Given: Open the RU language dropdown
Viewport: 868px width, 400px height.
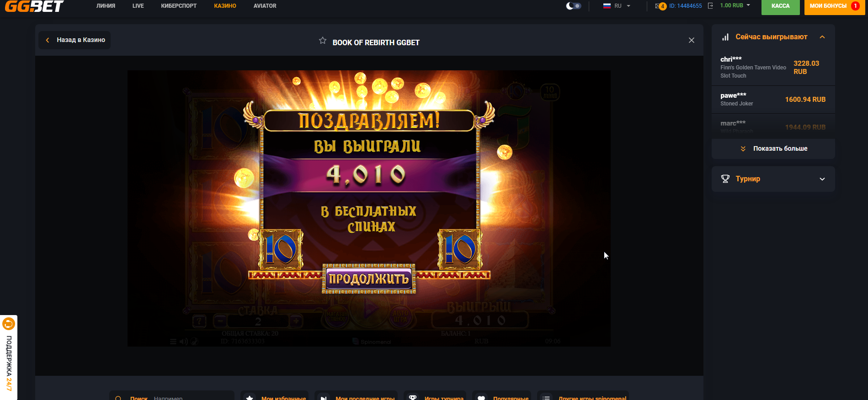Looking at the screenshot, I should [617, 6].
